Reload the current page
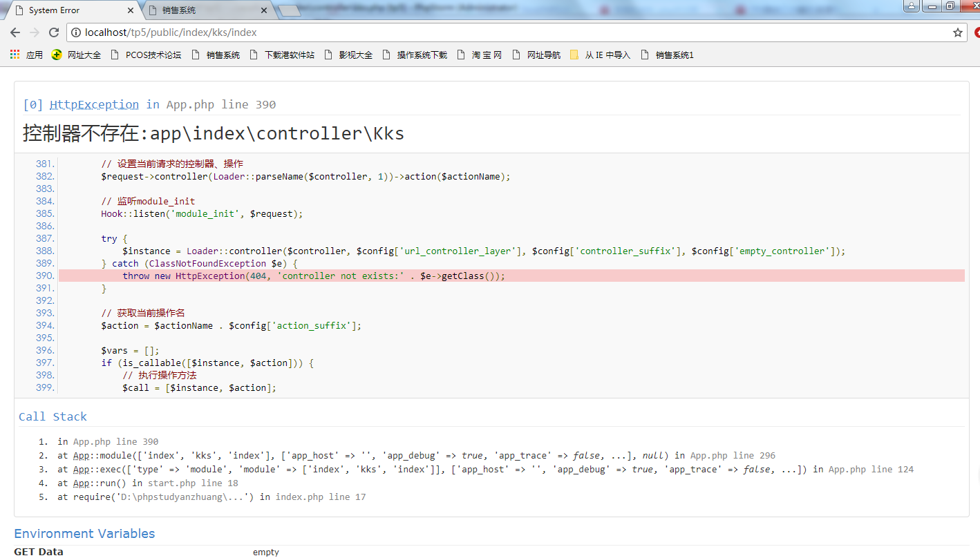Screen dimensions: 980x558 click(54, 32)
